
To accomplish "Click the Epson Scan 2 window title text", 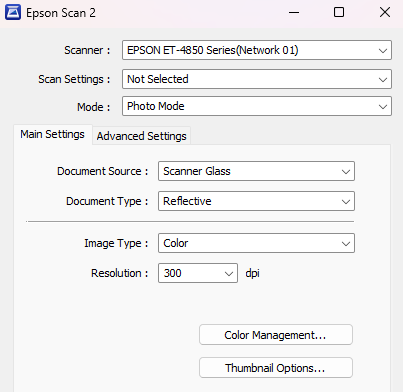I will pyautogui.click(x=61, y=13).
